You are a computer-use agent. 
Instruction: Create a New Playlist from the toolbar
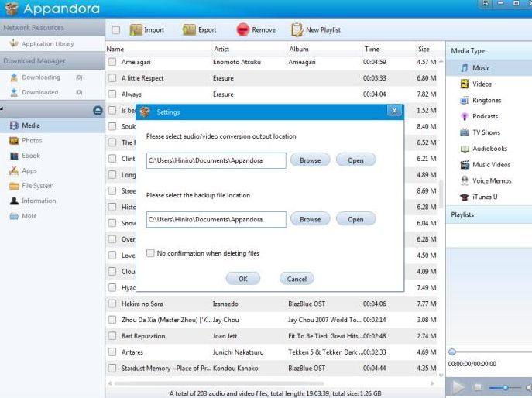pyautogui.click(x=315, y=30)
